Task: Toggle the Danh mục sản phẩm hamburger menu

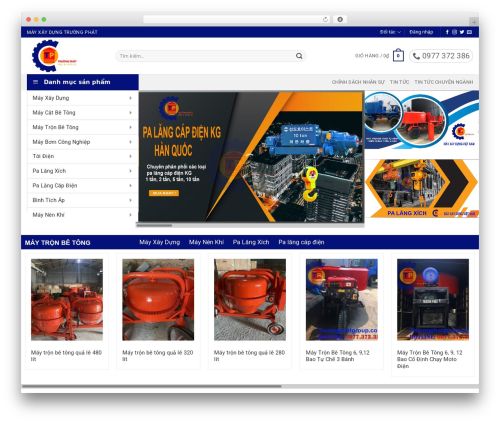Action: (x=36, y=82)
